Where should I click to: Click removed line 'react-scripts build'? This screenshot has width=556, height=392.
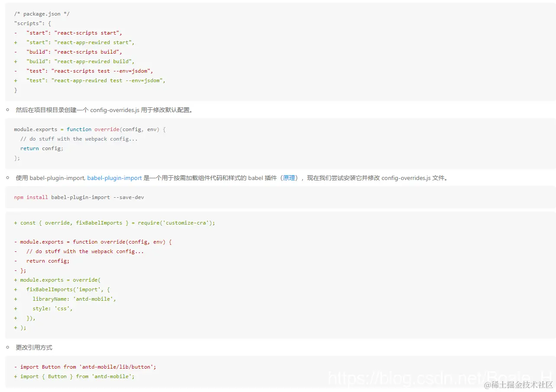pos(68,52)
